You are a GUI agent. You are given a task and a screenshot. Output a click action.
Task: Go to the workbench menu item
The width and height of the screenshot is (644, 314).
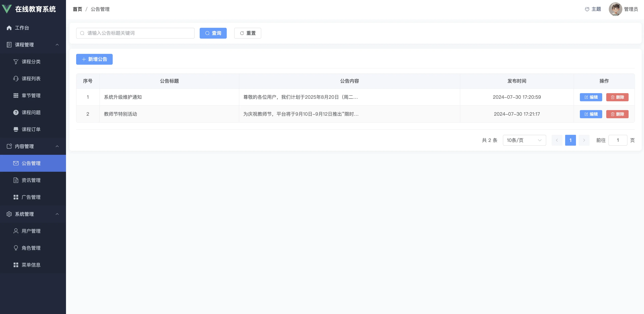(x=22, y=28)
